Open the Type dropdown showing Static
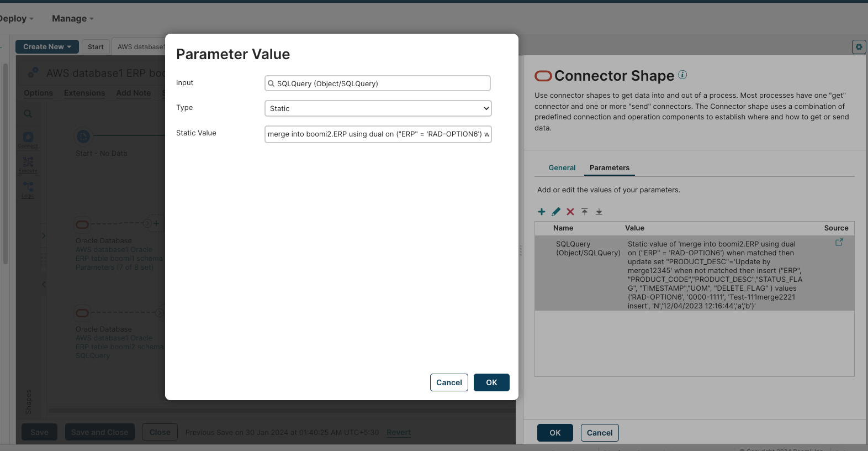The width and height of the screenshot is (868, 451). pyautogui.click(x=378, y=108)
